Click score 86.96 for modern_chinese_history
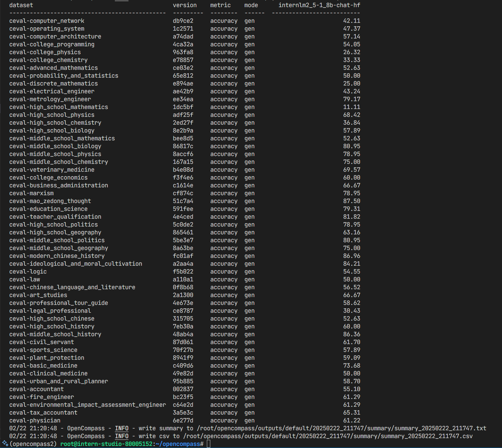 coord(352,256)
